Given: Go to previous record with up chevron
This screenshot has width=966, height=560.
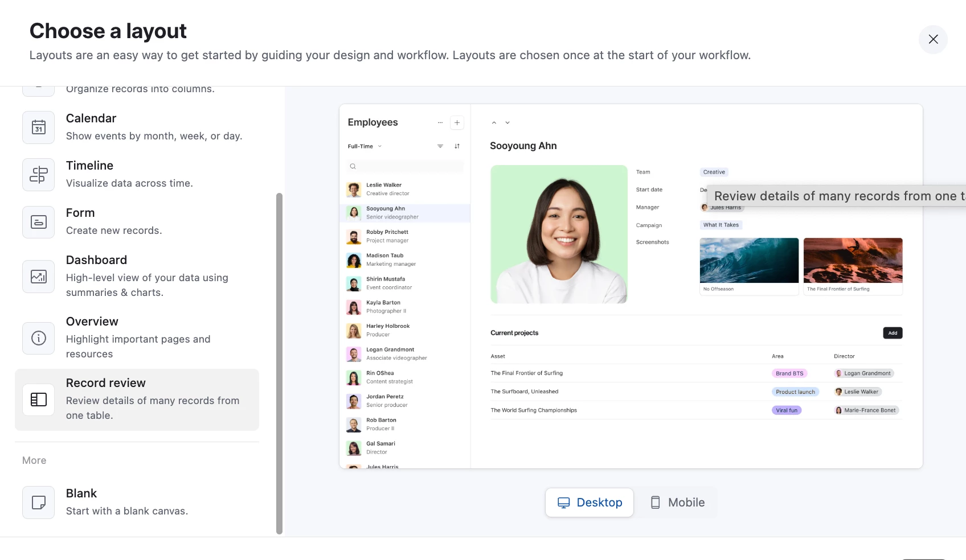Looking at the screenshot, I should pyautogui.click(x=494, y=122).
